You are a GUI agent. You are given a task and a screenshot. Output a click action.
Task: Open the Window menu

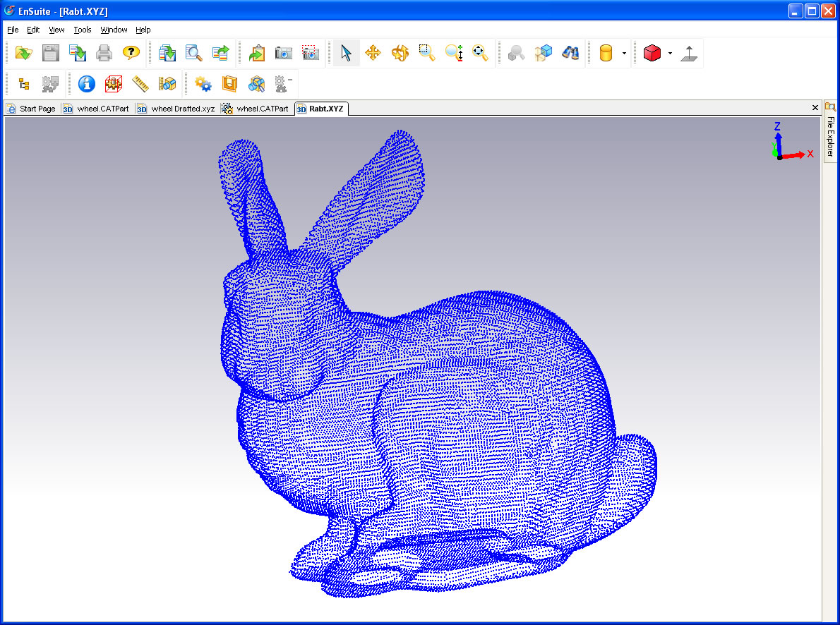click(x=114, y=30)
